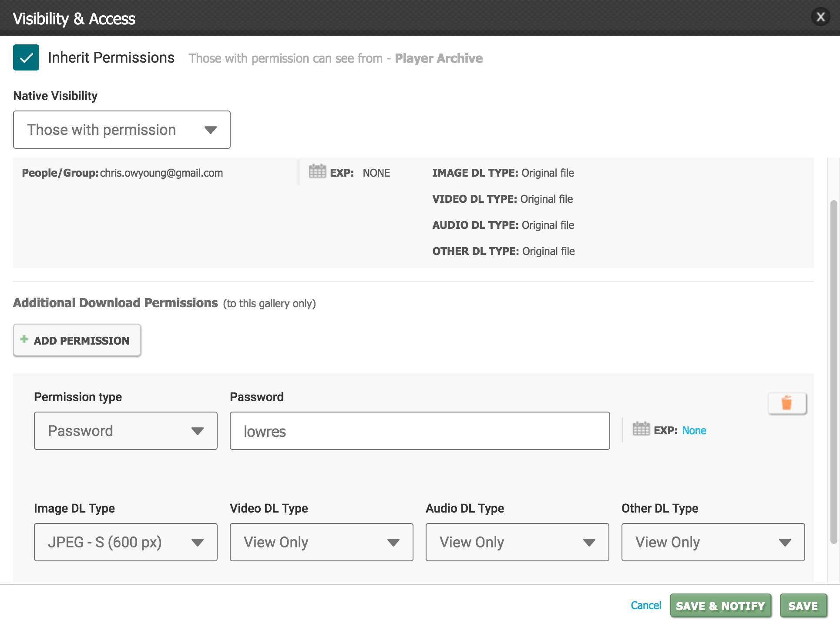Uncheck the Inherit Permissions checkbox
Image resolution: width=840 pixels, height=627 pixels.
(x=26, y=57)
